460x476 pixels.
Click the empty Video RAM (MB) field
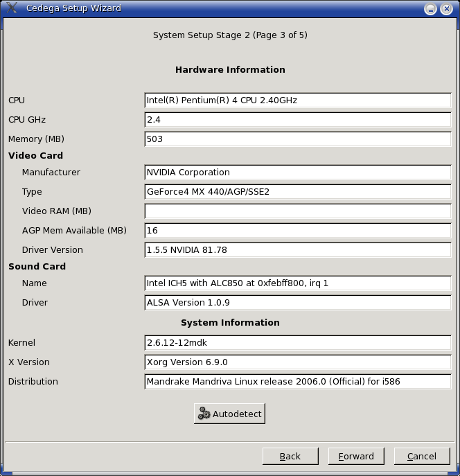point(298,211)
